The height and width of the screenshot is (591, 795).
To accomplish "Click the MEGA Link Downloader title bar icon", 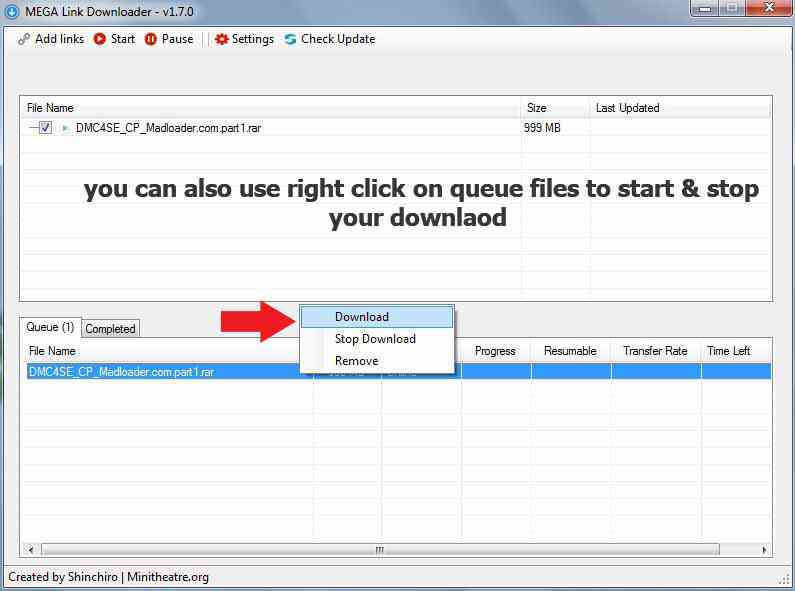I will tap(12, 11).
